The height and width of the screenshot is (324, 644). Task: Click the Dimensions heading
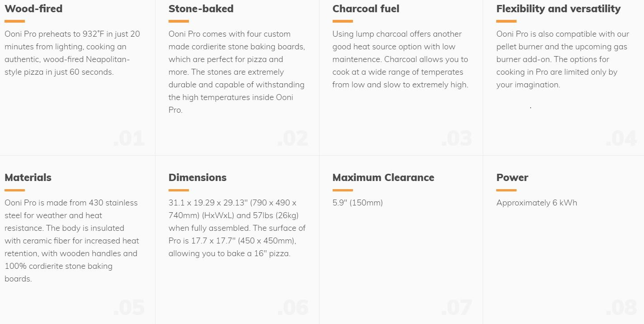point(197,177)
